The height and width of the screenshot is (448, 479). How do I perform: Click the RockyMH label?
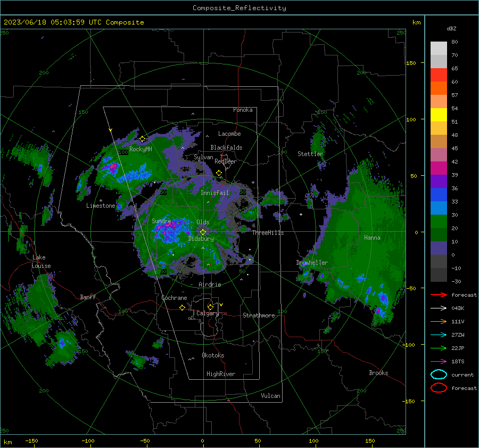(x=141, y=149)
